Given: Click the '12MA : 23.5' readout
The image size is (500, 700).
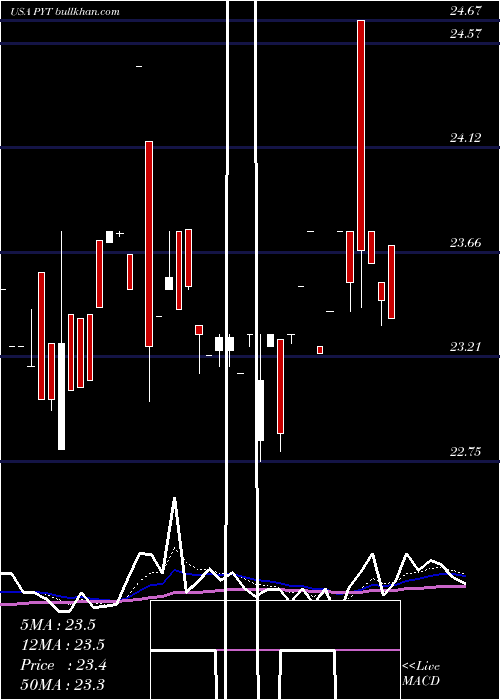Looking at the screenshot, I should pyautogui.click(x=62, y=645).
